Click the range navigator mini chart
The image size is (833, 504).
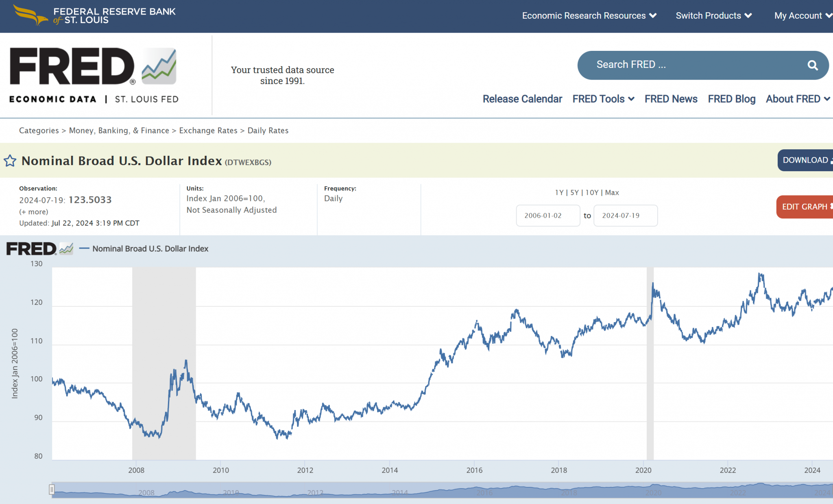point(443,490)
